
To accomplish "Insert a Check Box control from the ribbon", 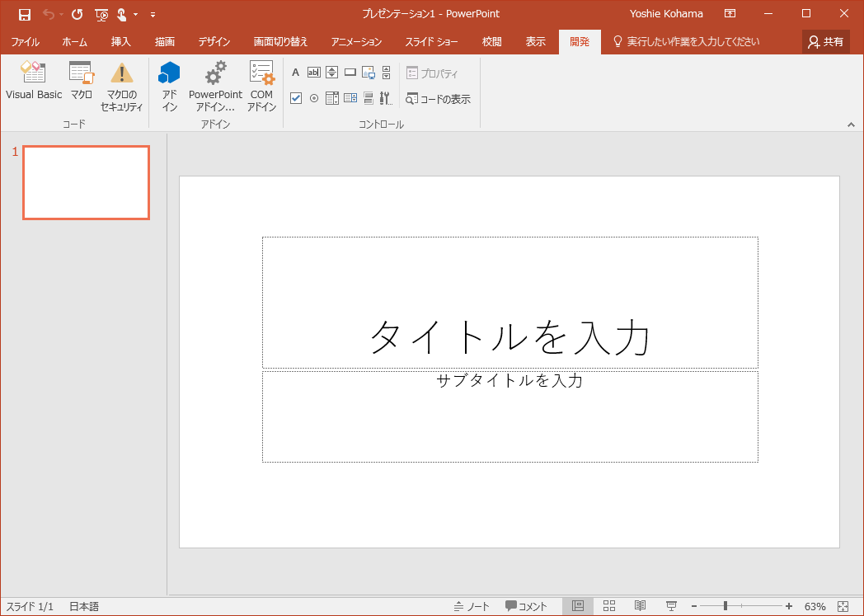I will click(x=296, y=99).
